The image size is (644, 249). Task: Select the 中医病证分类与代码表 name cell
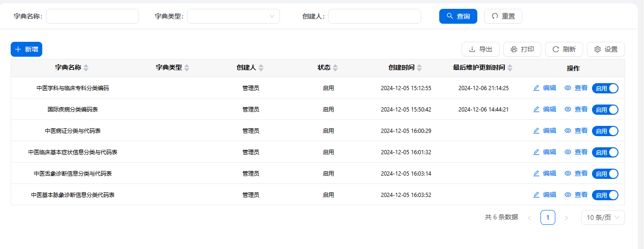click(73, 131)
